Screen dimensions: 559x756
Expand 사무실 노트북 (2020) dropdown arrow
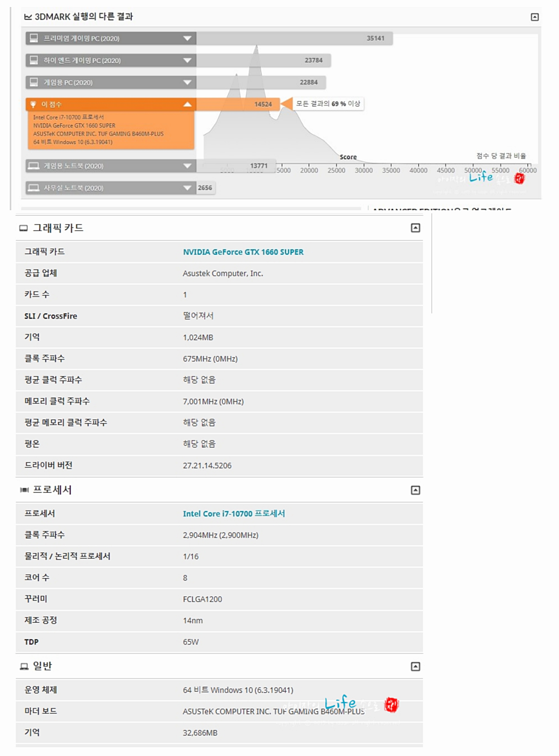[x=187, y=188]
